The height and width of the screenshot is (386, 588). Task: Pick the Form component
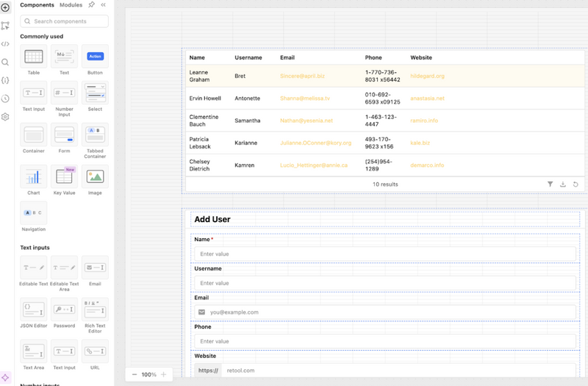64,138
